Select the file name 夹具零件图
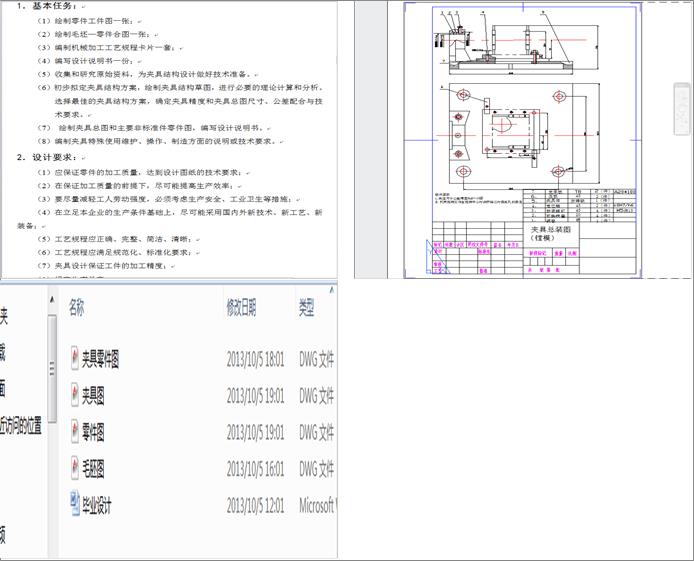The image size is (694, 561). click(100, 359)
